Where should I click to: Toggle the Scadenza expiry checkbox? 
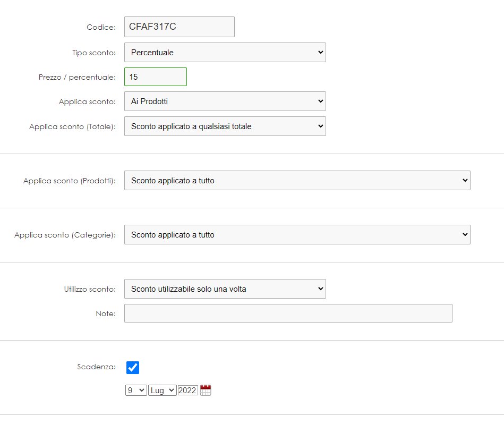click(x=133, y=368)
